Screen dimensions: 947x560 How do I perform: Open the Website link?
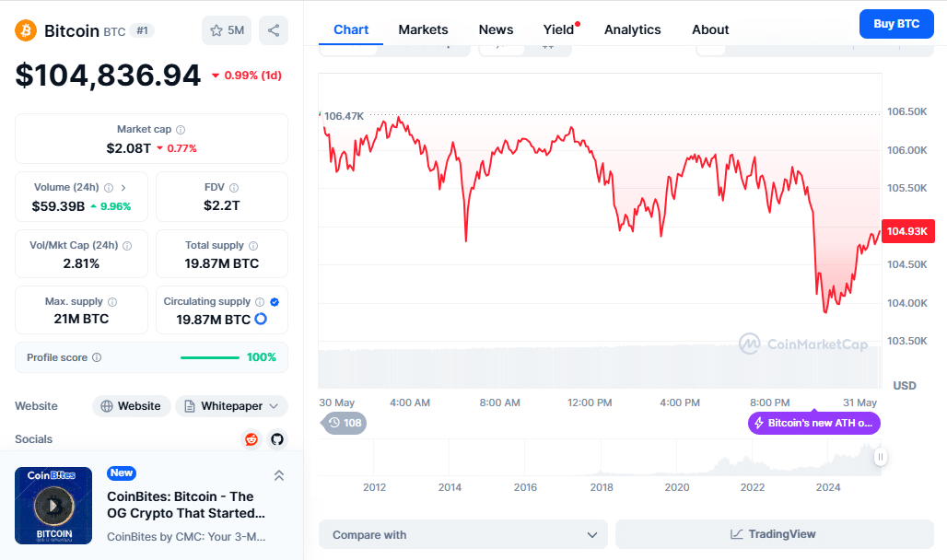coord(131,406)
